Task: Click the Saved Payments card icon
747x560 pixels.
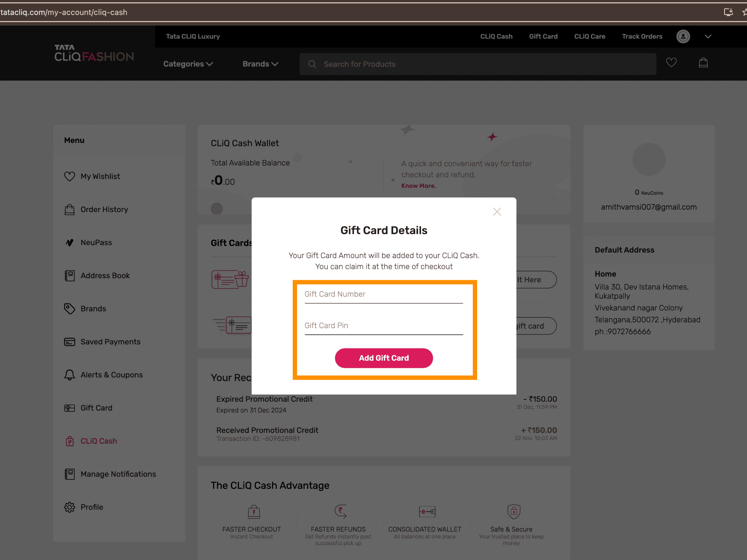Action: click(x=70, y=342)
